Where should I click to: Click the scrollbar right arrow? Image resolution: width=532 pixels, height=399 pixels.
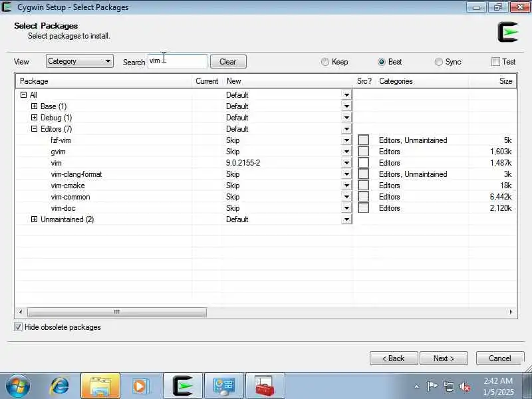click(x=511, y=312)
